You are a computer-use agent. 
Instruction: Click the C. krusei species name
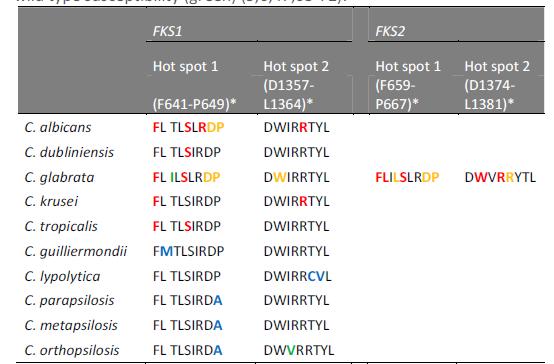51,201
